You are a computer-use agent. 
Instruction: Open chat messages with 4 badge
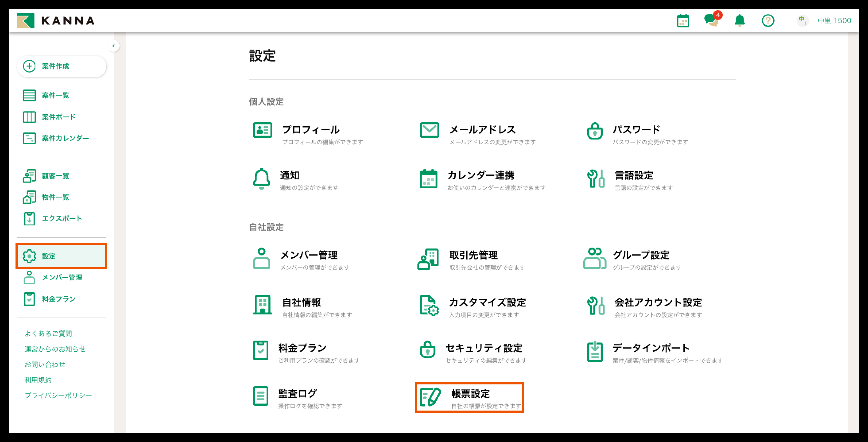[x=711, y=20]
